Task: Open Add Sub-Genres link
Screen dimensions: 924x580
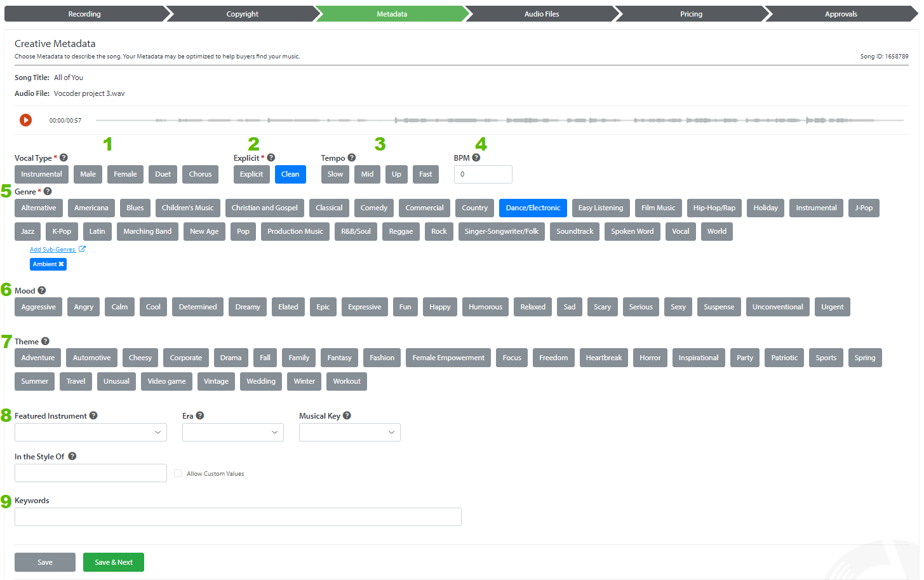Action: [53, 249]
